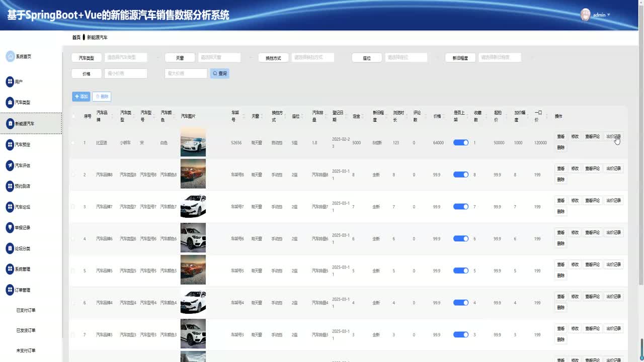Toggle 是否上架 switch for row 2 汽车品牌8
This screenshot has height=362, width=644.
tap(461, 174)
